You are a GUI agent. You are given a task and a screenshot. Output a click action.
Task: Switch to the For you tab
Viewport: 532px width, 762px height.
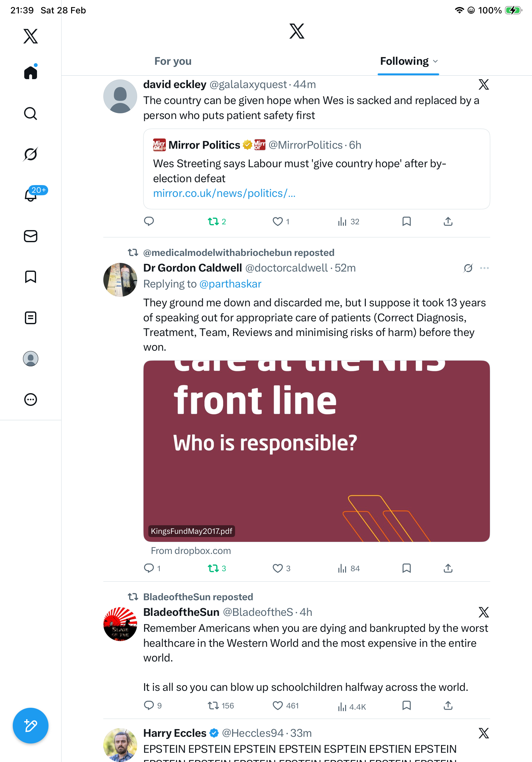point(173,61)
